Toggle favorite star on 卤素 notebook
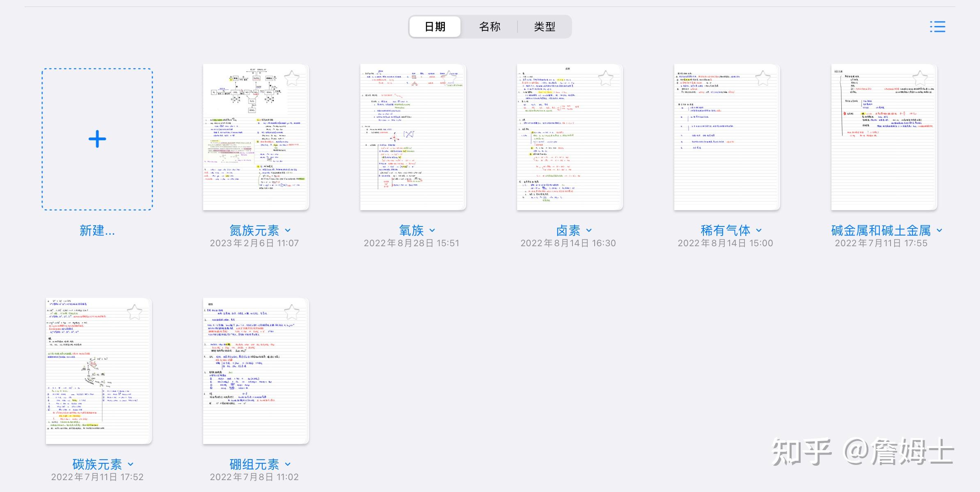The height and width of the screenshot is (492, 980). click(x=606, y=78)
